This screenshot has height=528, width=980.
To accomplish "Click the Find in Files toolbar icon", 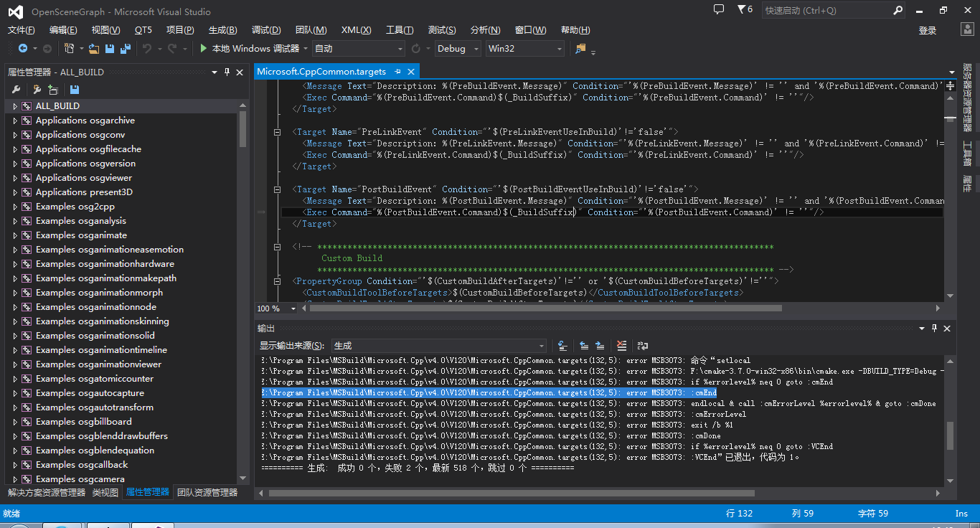I will tap(580, 48).
